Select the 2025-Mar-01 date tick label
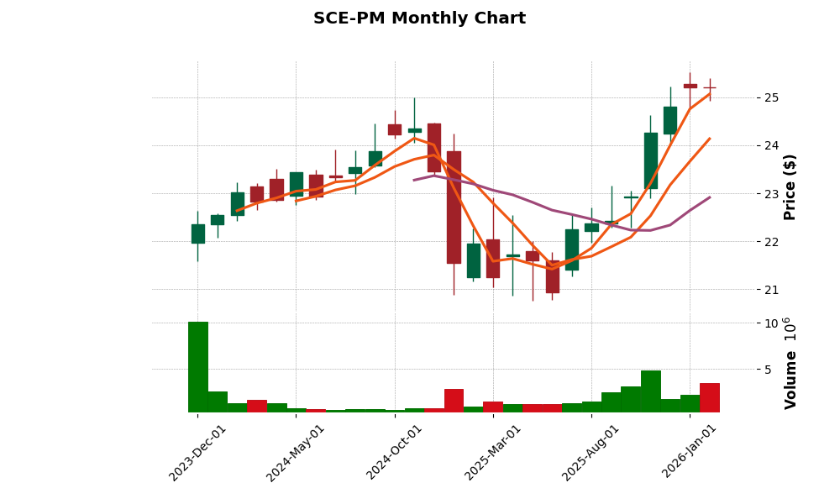The width and height of the screenshot is (840, 504). tap(492, 452)
